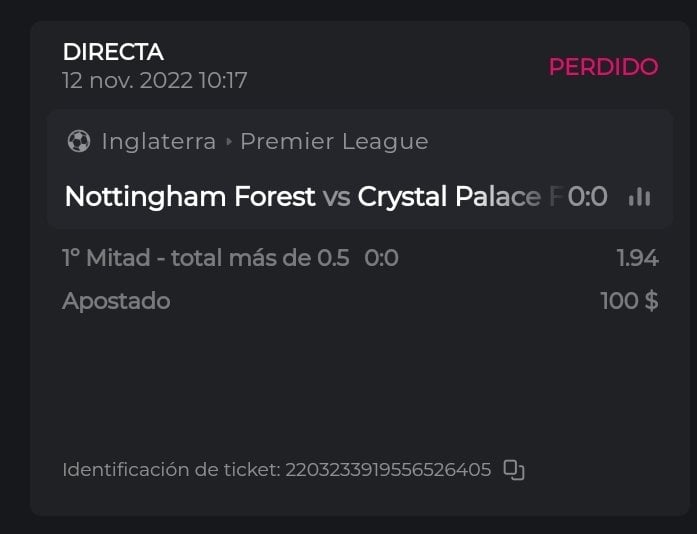Screen dimensions: 697x534
Task: Click the 0:0 final match score
Action: (x=587, y=197)
